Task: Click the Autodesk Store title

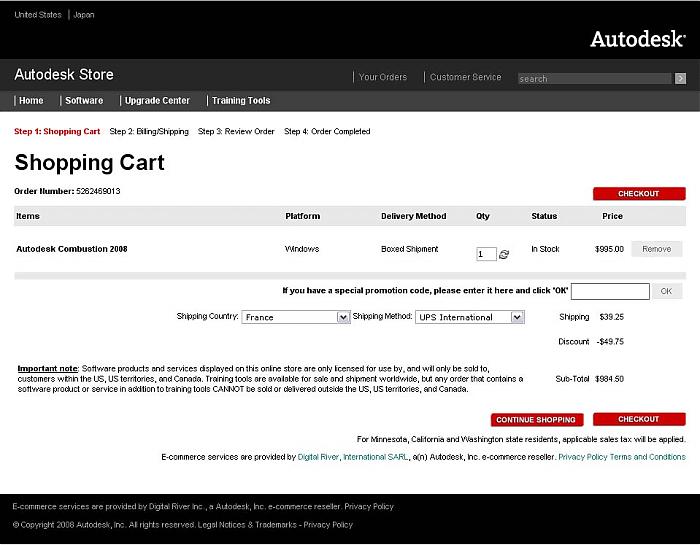Action: pyautogui.click(x=64, y=75)
